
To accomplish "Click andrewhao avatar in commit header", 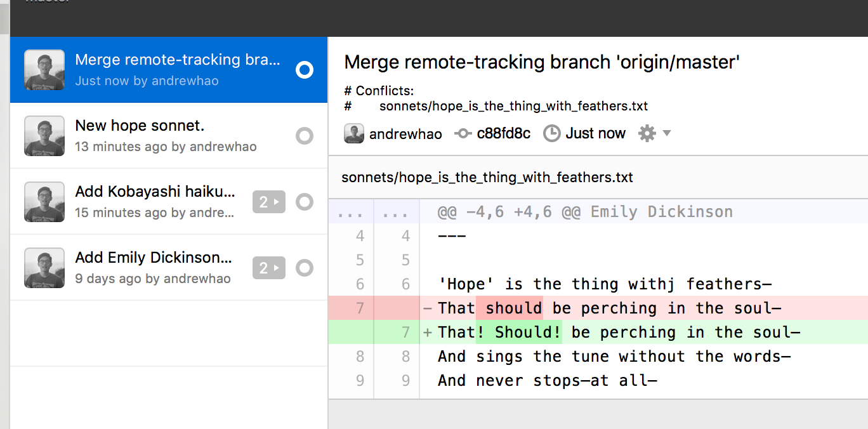I will coord(354,133).
